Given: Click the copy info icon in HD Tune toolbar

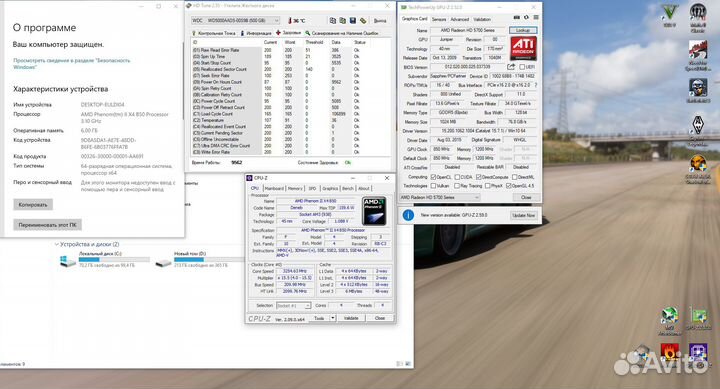Looking at the screenshot, I should coord(332,21).
